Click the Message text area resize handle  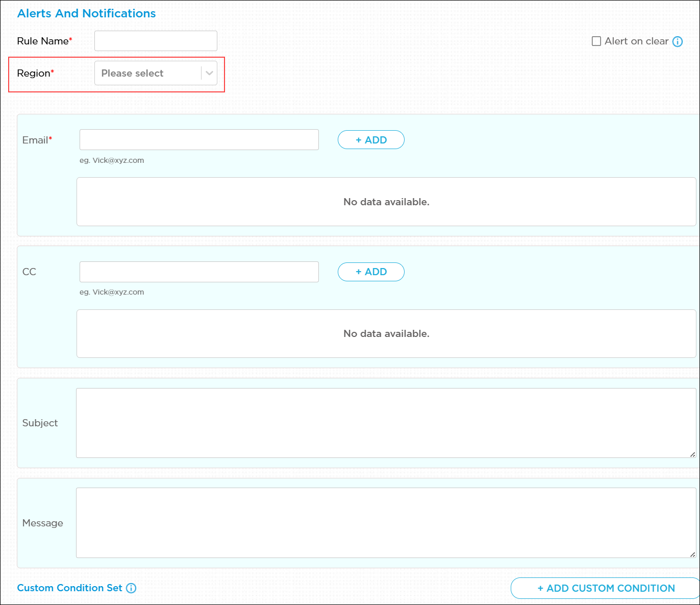[692, 554]
